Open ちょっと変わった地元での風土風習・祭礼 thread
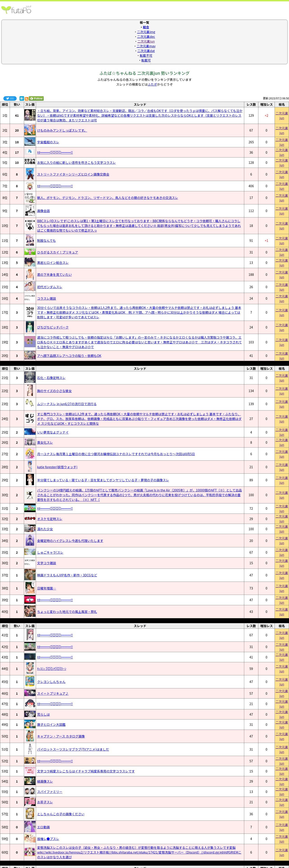Image resolution: width=289 pixels, height=868 pixels. click(x=67, y=612)
